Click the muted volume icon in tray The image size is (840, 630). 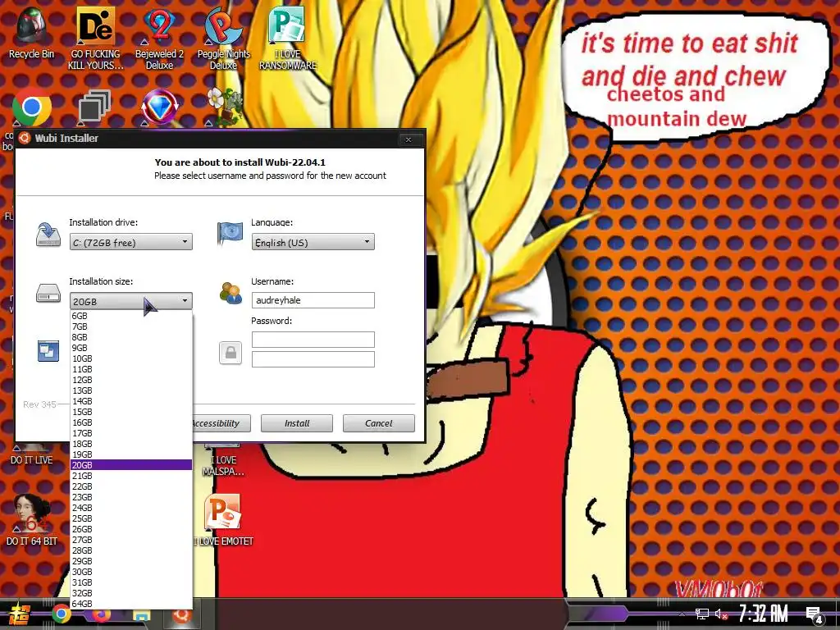click(x=722, y=614)
